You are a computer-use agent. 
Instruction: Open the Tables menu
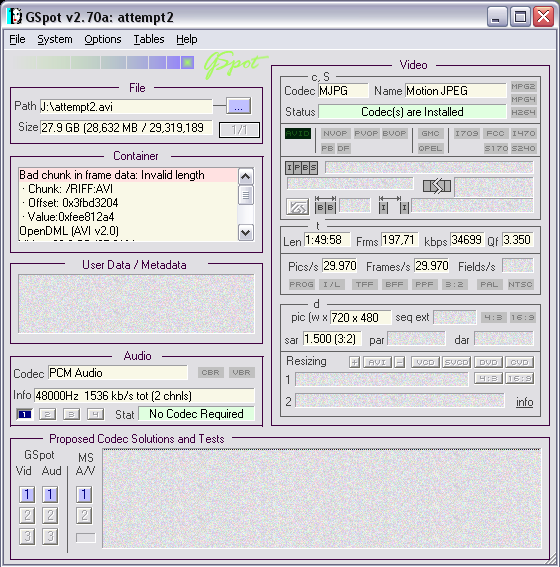pos(149,39)
